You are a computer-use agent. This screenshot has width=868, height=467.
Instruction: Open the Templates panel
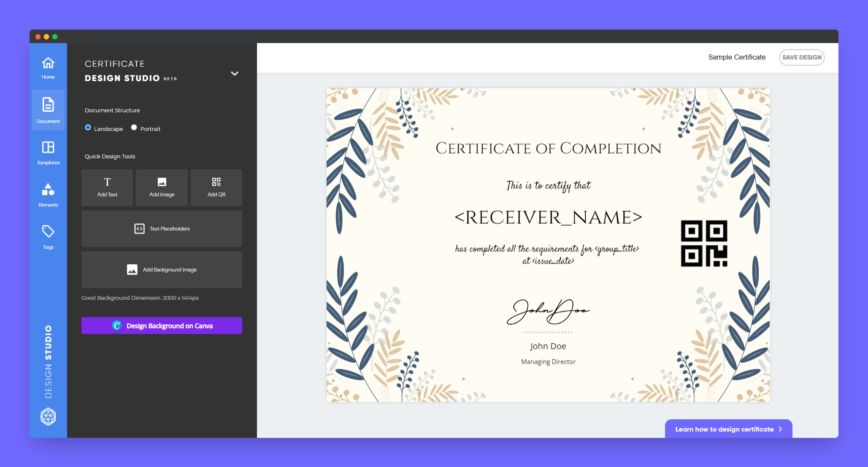pos(48,152)
